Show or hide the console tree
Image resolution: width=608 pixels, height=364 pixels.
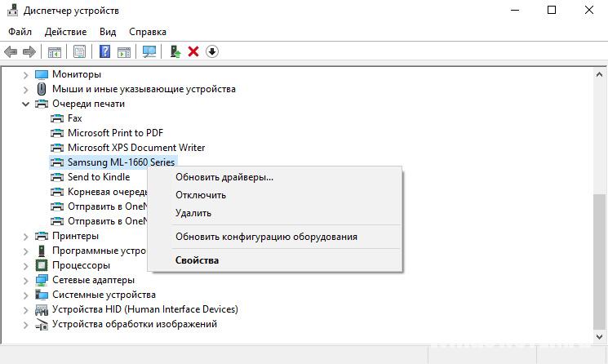pyautogui.click(x=55, y=51)
